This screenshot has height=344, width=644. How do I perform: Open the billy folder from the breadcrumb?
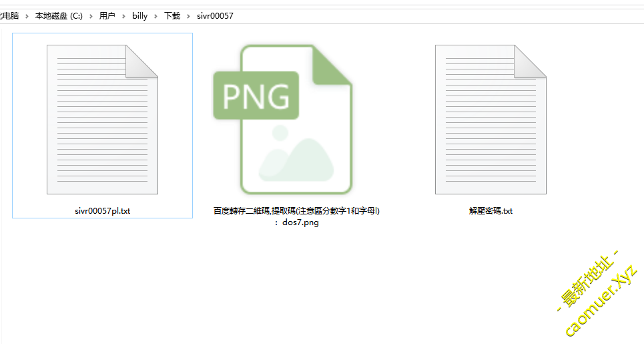(139, 16)
